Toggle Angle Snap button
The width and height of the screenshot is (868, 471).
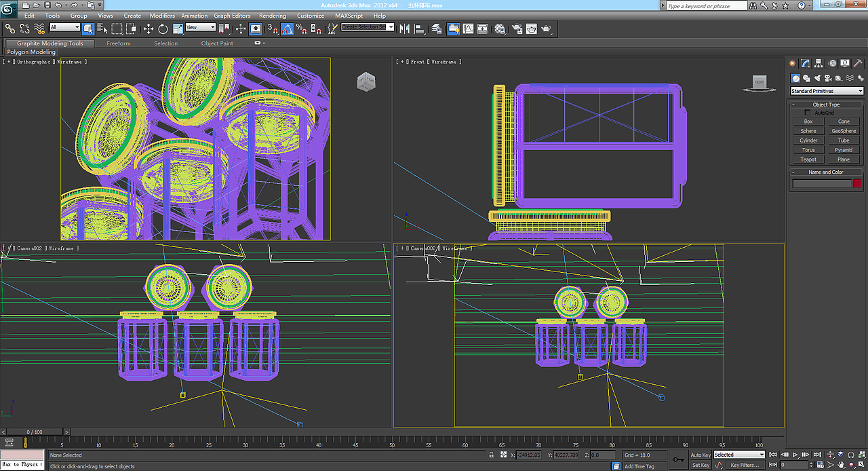pos(287,29)
